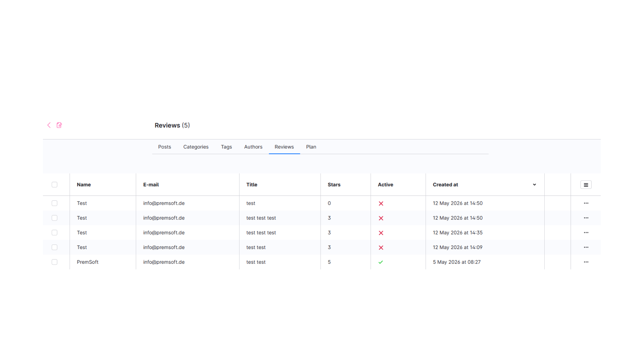Click green active checkmark on PremSoft row
This screenshot has width=644, height=362.
(381, 262)
